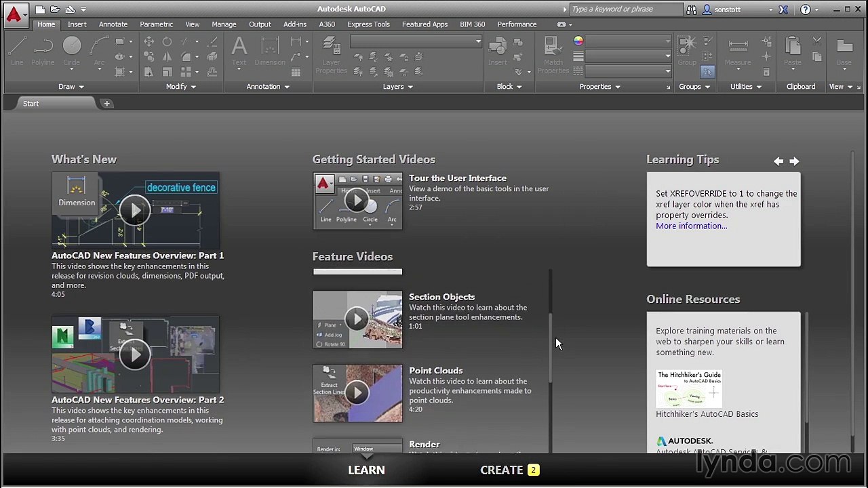Screen dimensions: 868x488
Task: Select the Circle tool
Action: 71,52
